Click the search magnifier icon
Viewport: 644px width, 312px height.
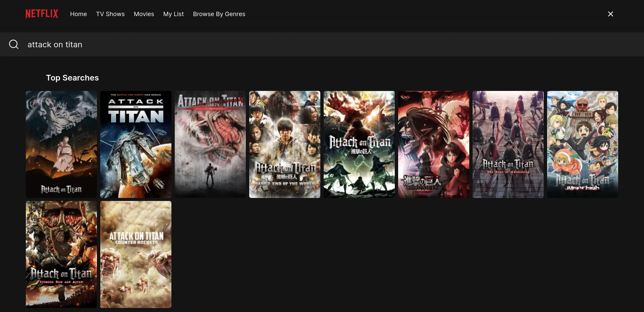point(14,44)
